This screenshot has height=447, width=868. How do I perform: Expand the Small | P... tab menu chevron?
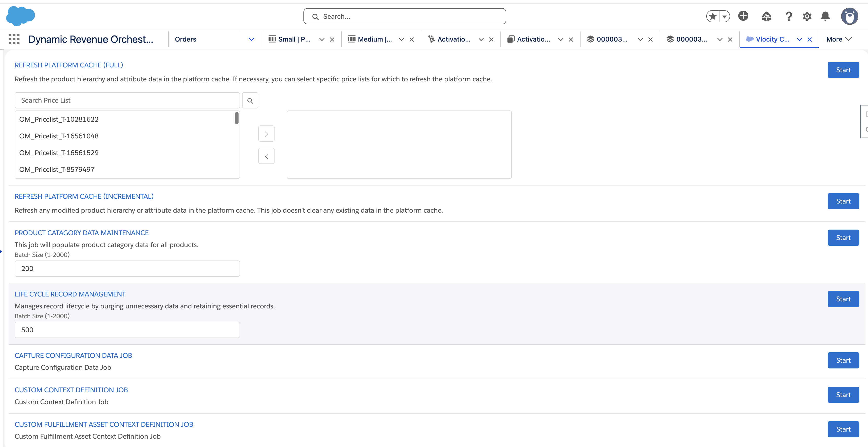(322, 40)
